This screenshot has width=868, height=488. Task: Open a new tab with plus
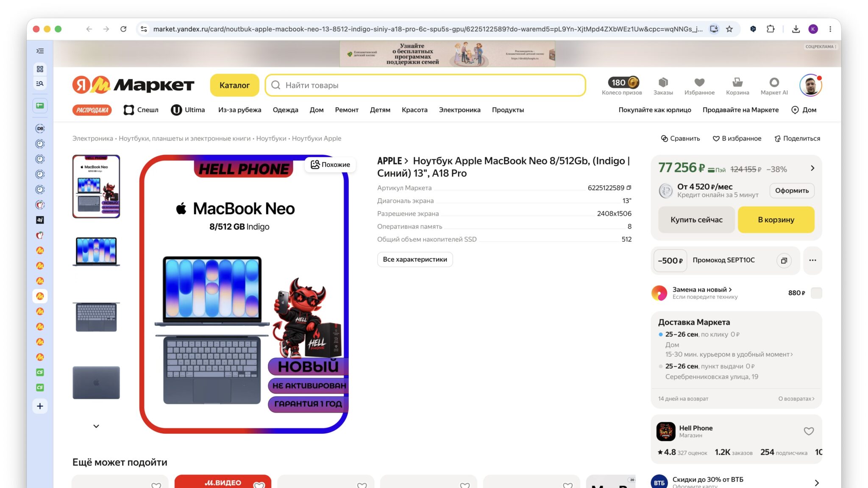(x=40, y=406)
